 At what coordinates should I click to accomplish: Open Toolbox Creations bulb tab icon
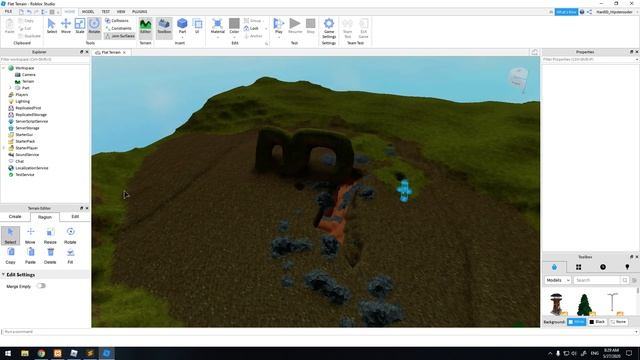(627, 267)
